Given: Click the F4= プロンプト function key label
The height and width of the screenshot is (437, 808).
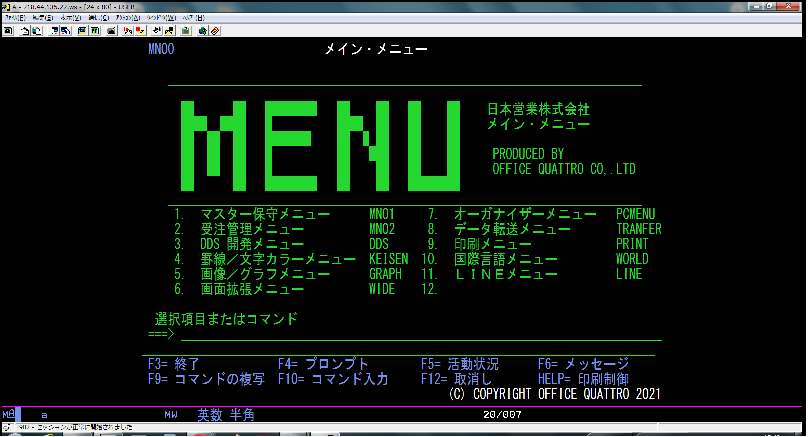Looking at the screenshot, I should click(x=323, y=364).
